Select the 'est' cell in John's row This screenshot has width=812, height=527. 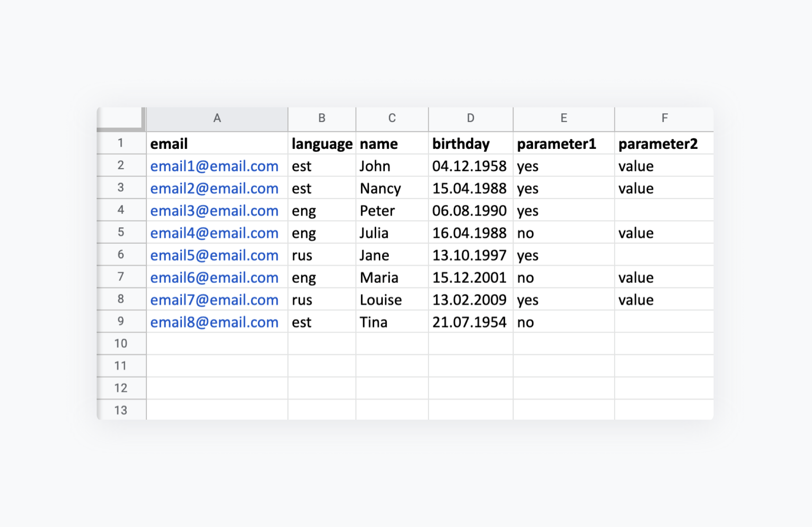pyautogui.click(x=322, y=166)
